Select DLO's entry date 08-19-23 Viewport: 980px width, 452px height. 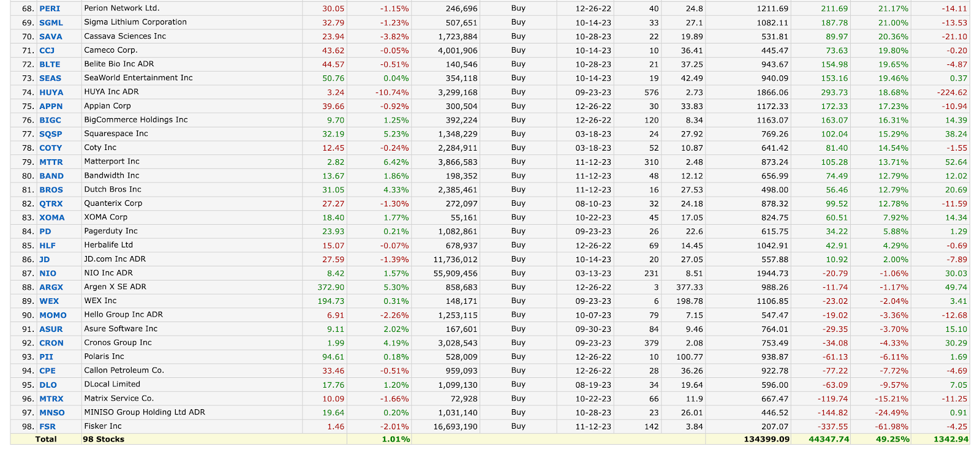coord(593,385)
